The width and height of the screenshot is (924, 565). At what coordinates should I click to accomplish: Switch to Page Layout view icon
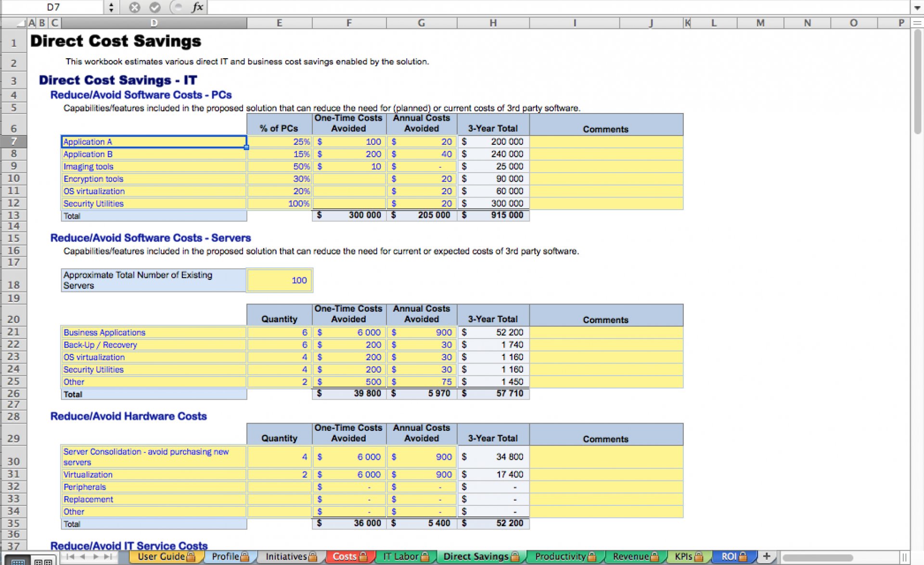point(43,561)
